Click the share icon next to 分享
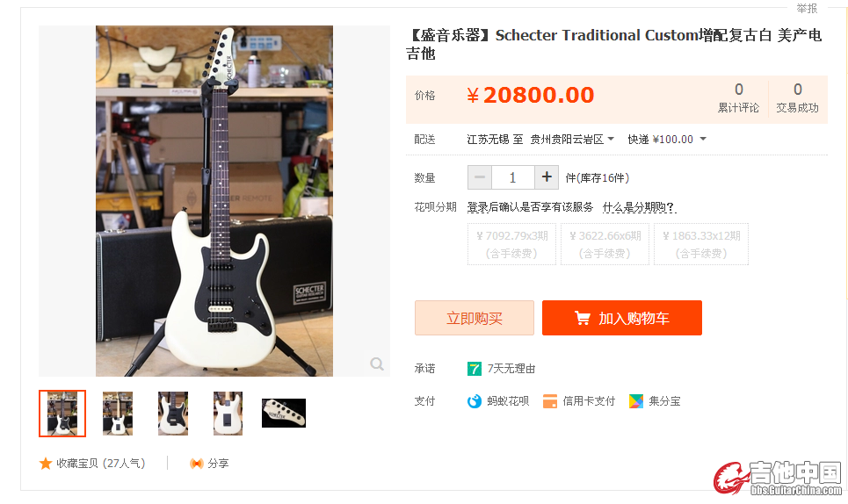The image size is (848, 504). click(196, 464)
